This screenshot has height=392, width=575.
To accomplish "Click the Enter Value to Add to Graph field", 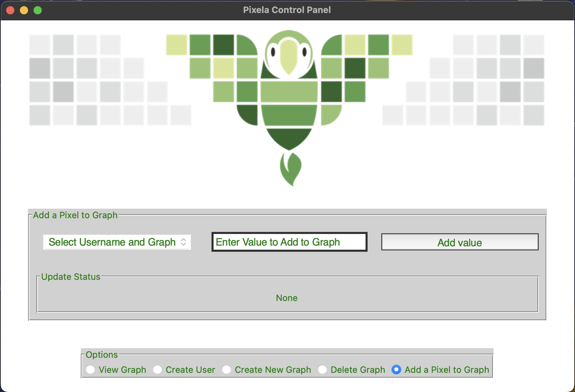I will [x=289, y=242].
